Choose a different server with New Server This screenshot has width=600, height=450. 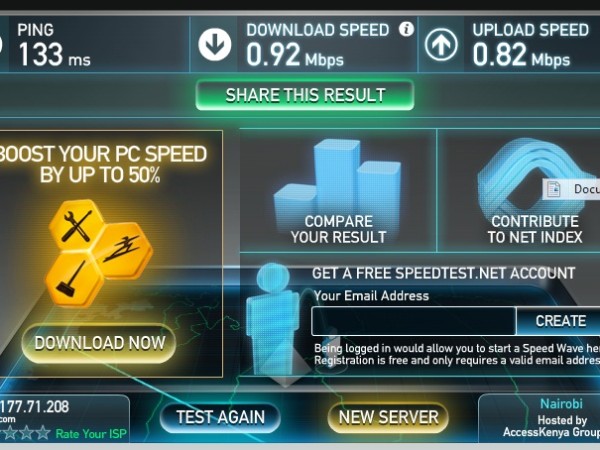[388, 417]
